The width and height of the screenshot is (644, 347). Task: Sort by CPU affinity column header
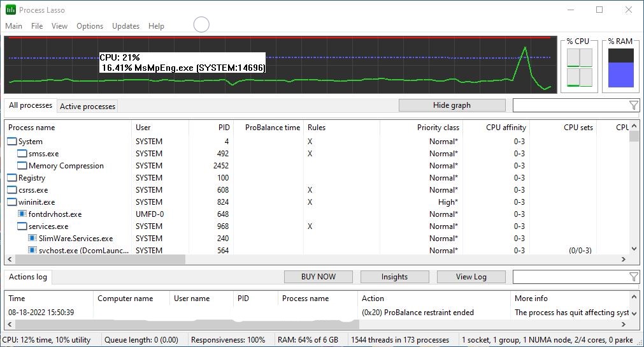click(x=496, y=128)
